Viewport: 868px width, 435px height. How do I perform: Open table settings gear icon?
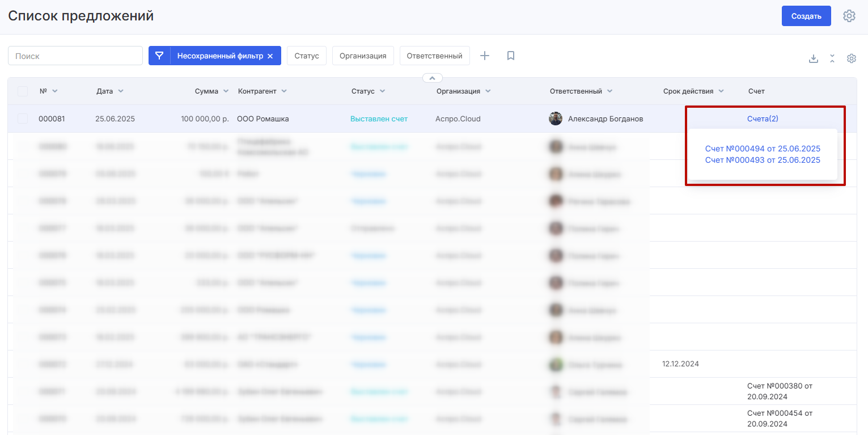tap(851, 58)
